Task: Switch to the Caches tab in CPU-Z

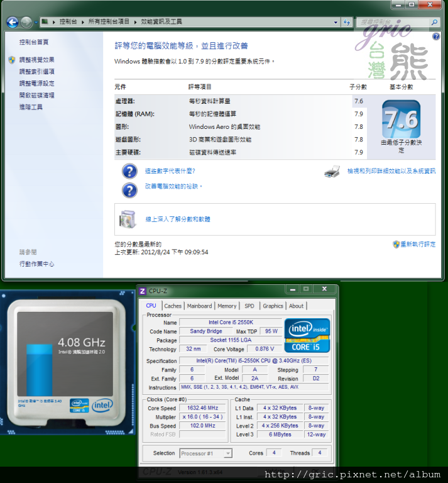Action: pyautogui.click(x=173, y=306)
